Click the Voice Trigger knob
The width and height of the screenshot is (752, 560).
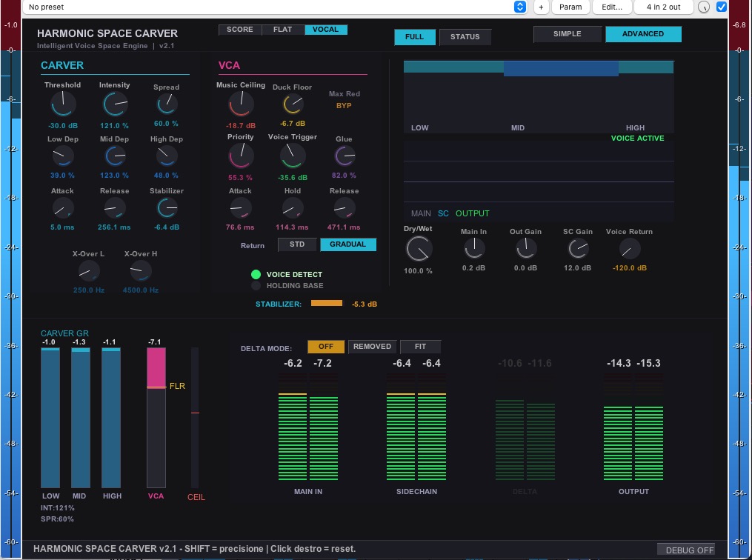tap(293, 156)
